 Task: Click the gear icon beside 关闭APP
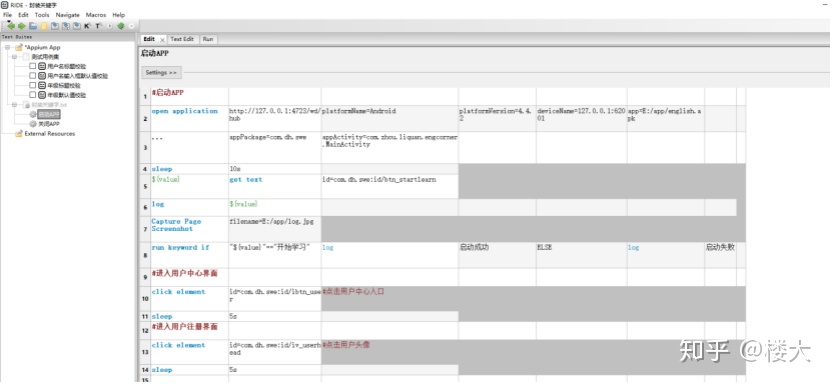(33, 124)
